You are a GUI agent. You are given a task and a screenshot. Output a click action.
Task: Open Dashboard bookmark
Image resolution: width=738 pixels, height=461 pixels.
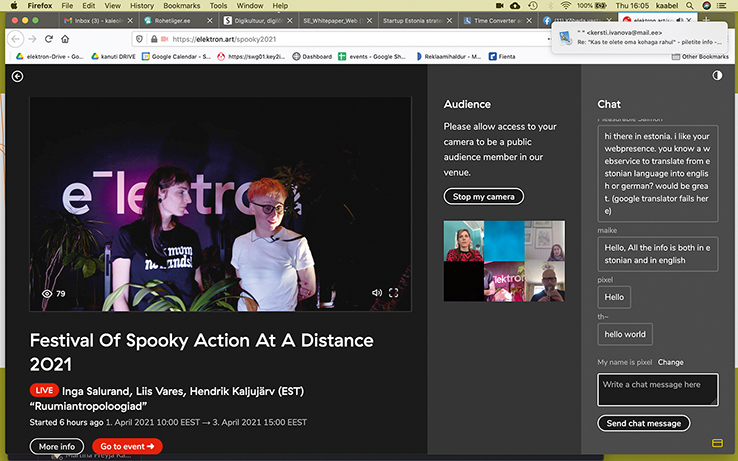coord(312,57)
